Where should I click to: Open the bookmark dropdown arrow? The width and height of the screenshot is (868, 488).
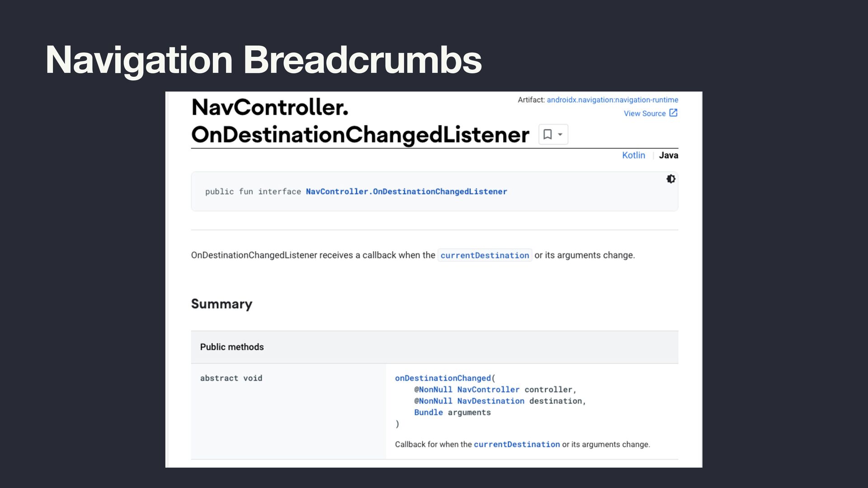click(560, 135)
